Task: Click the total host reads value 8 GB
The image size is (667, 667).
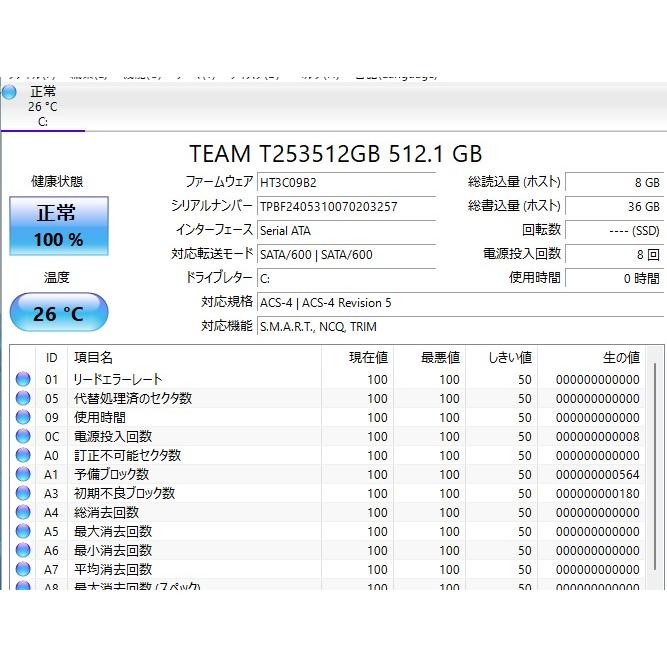Action: pyautogui.click(x=614, y=182)
